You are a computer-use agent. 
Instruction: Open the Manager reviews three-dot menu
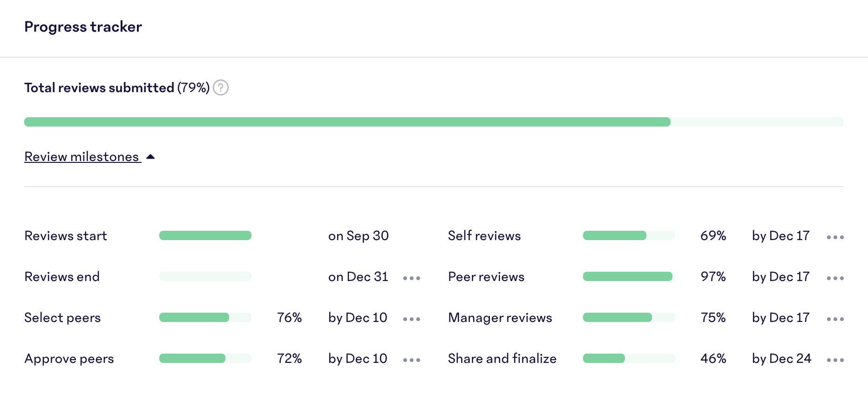(x=835, y=319)
